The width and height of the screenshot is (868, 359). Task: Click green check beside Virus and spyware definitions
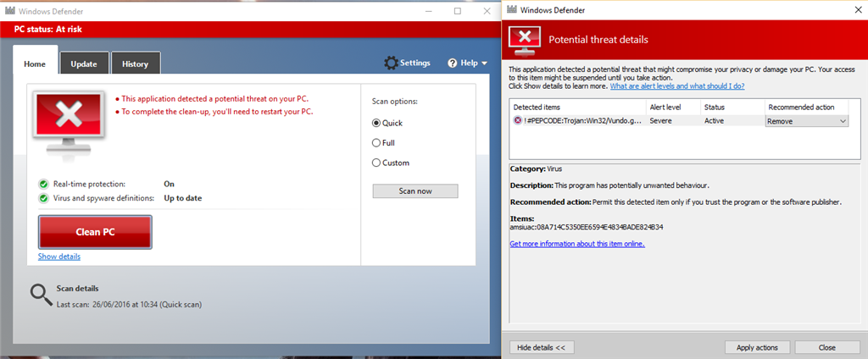pos(43,198)
